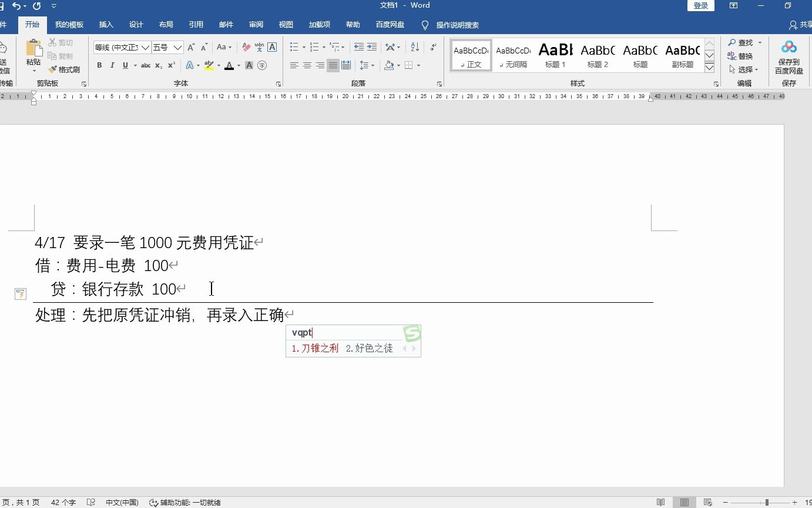Open the highlight color dropdown arrow
Screen dimensions: 812x508
[x=219, y=65]
